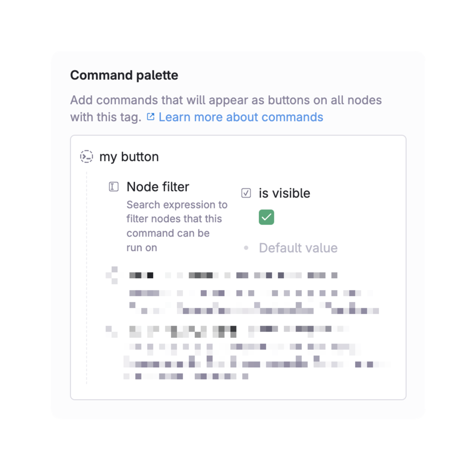Select the "Node filter" parameter label
This screenshot has width=476, height=470.
(158, 187)
